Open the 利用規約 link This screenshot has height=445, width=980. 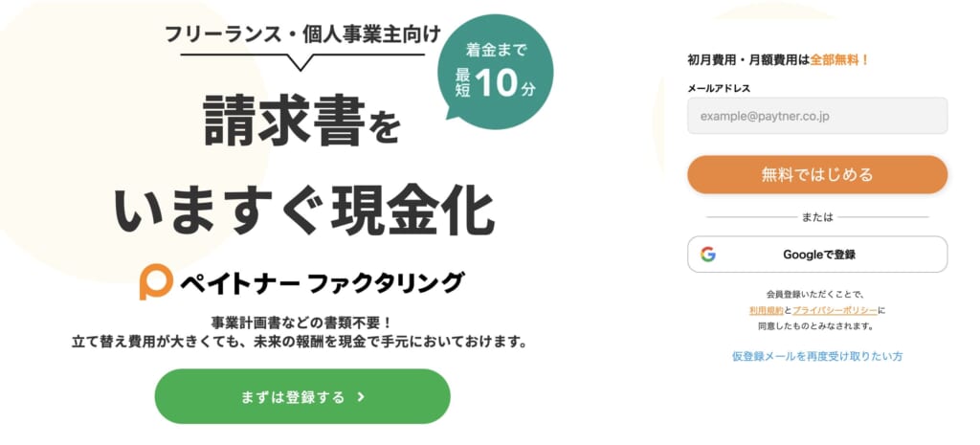coord(767,310)
